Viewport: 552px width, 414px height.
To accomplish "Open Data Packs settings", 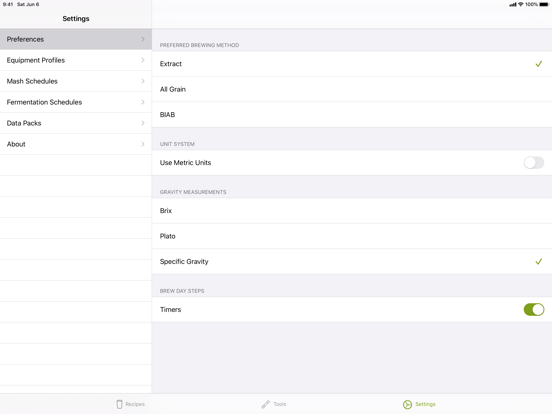I will point(76,123).
